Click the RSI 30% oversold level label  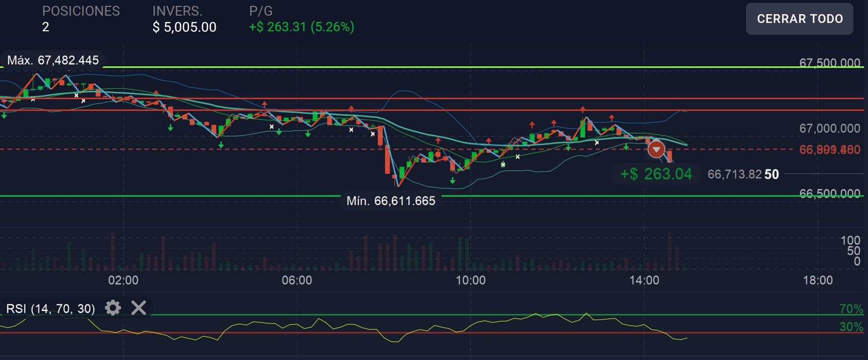tap(851, 327)
